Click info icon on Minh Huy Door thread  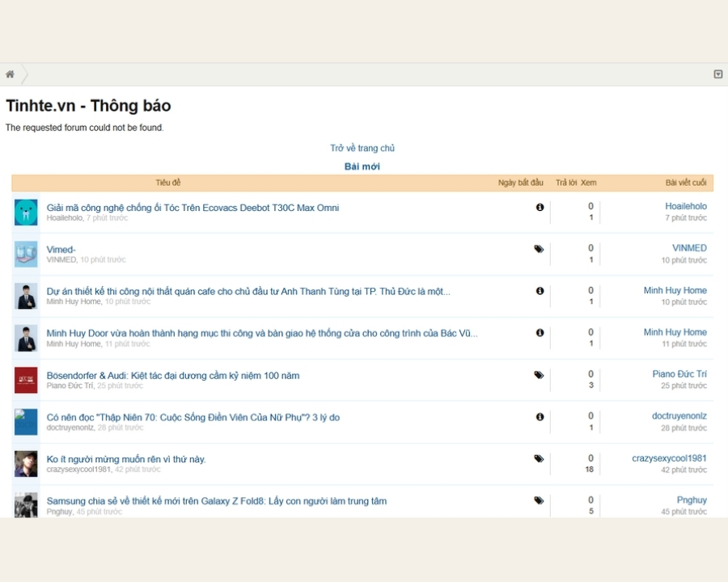[540, 333]
